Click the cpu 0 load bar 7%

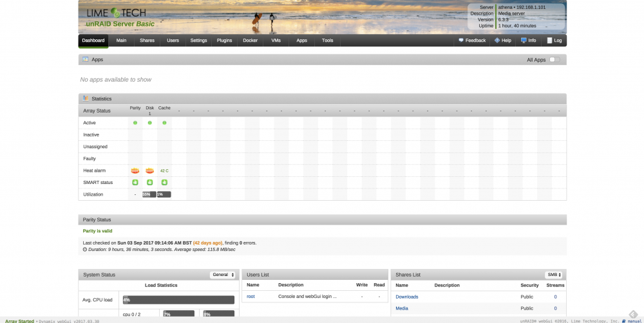coord(178,314)
